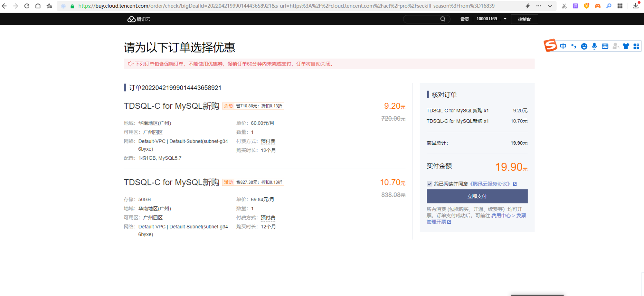Click 活动 tag on the 9.20元 order
Viewport: 644px width, 296px height.
[228, 106]
